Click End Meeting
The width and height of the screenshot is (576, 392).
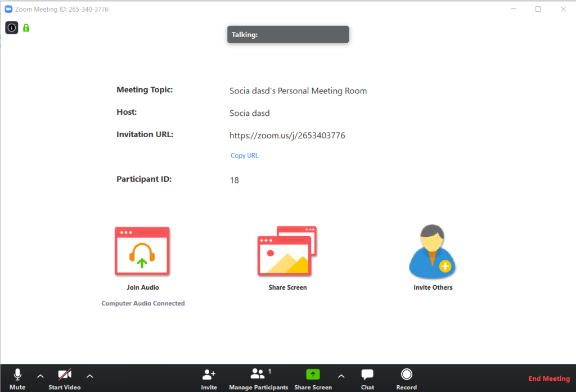click(549, 379)
